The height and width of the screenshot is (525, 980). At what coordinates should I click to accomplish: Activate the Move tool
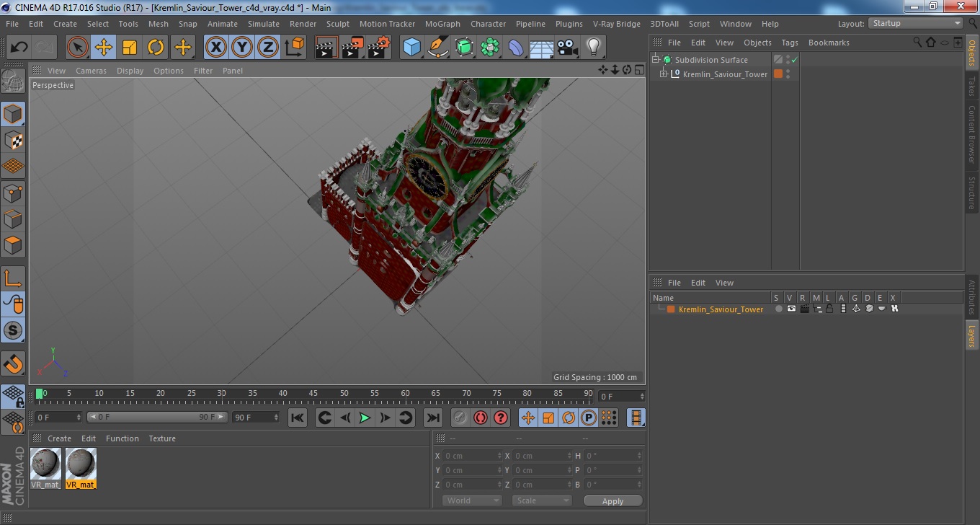click(x=104, y=48)
